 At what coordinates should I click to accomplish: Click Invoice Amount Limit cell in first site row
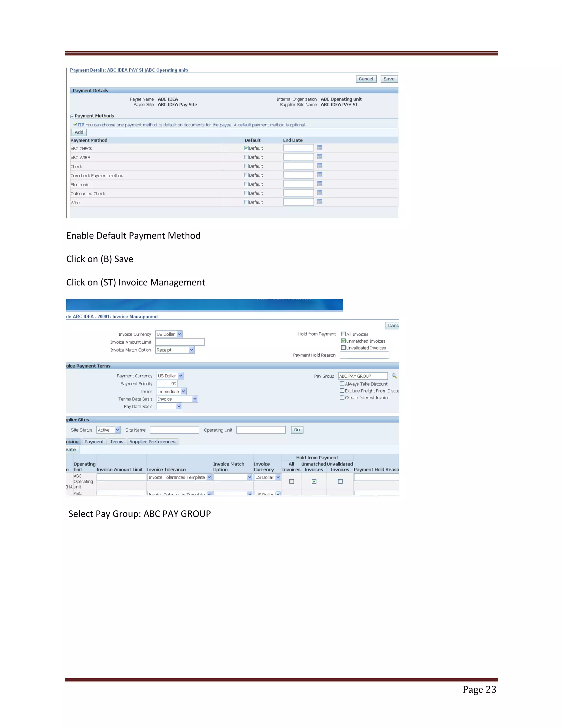click(x=122, y=477)
